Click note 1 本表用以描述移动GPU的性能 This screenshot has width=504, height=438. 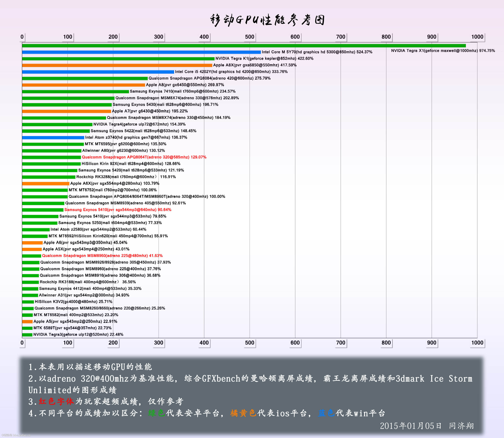[x=90, y=367]
